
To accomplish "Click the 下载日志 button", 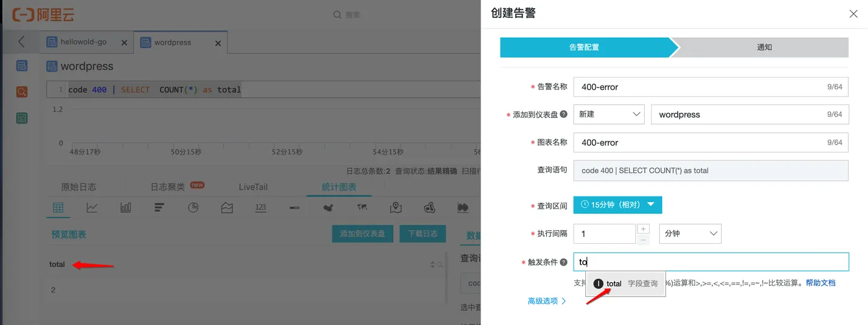I will (423, 234).
